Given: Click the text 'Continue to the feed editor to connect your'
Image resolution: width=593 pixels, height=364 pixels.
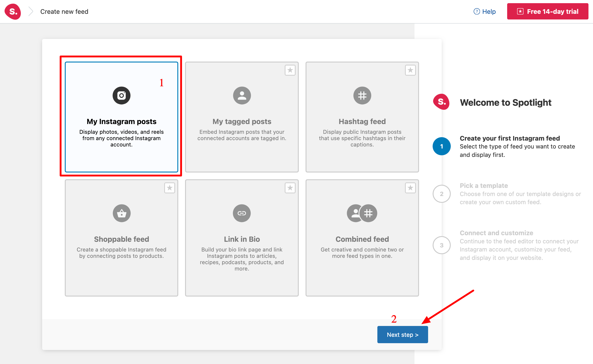Looking at the screenshot, I should tap(519, 241).
